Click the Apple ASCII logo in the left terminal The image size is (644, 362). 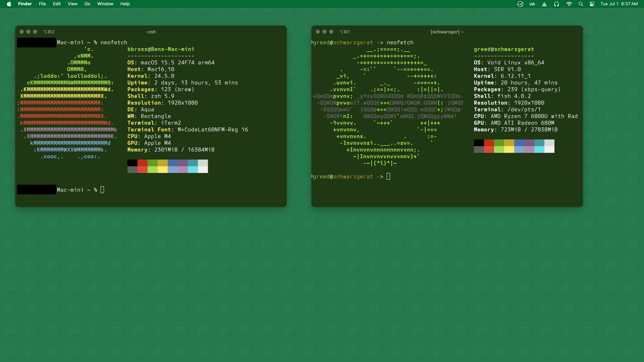pos(67,103)
